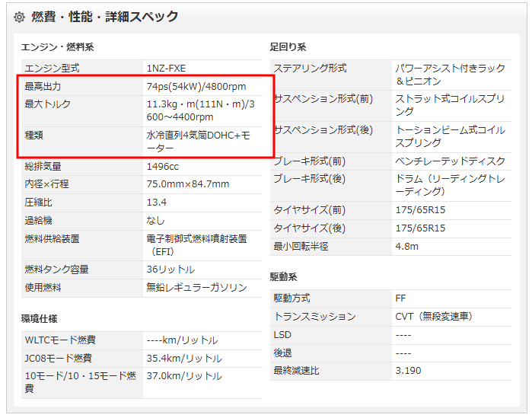Image resolution: width=532 pixels, height=418 pixels.
Task: Select the 環境仕様 section header
Action: (x=40, y=318)
